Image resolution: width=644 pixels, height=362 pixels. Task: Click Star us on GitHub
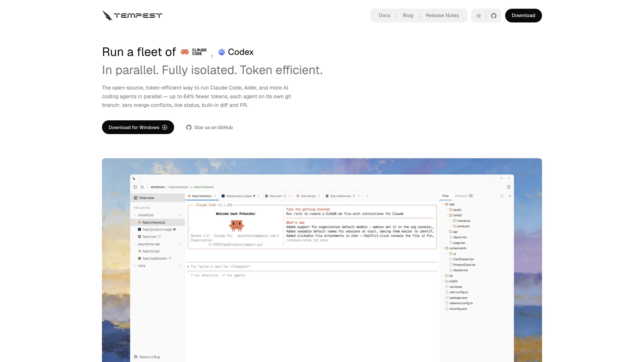[x=209, y=127]
